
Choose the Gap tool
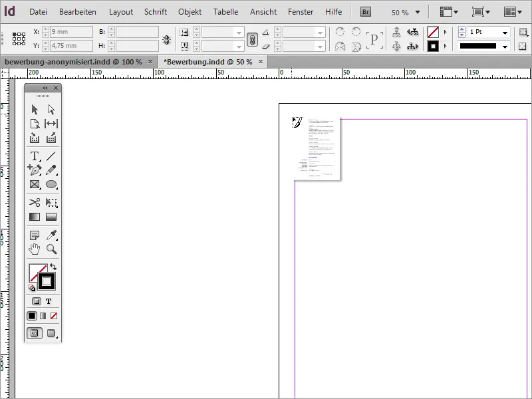pos(51,124)
